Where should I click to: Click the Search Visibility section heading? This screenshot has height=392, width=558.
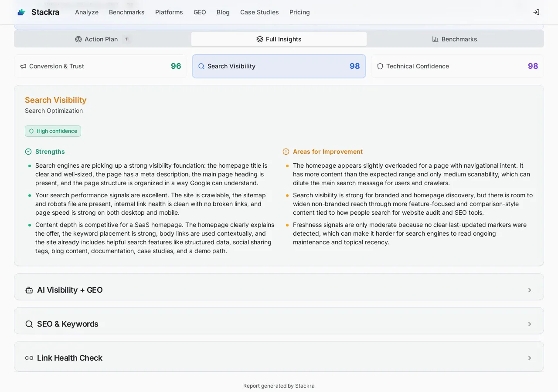pos(56,100)
